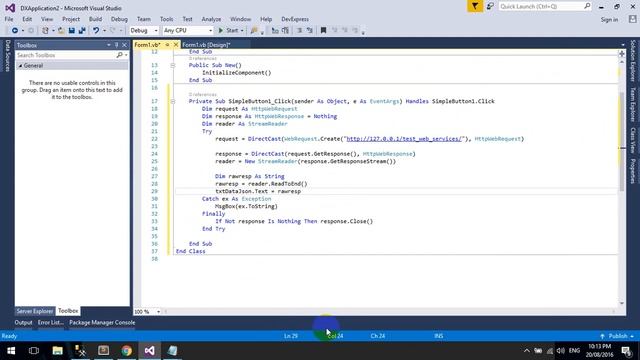
Task: Toggle pin on Form1.vb tab
Action: (x=167, y=44)
